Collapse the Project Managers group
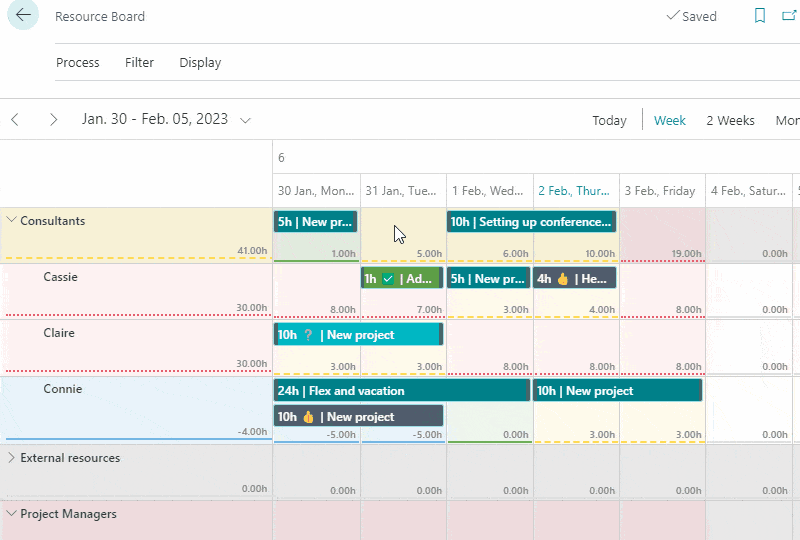The image size is (800, 540). [12, 514]
